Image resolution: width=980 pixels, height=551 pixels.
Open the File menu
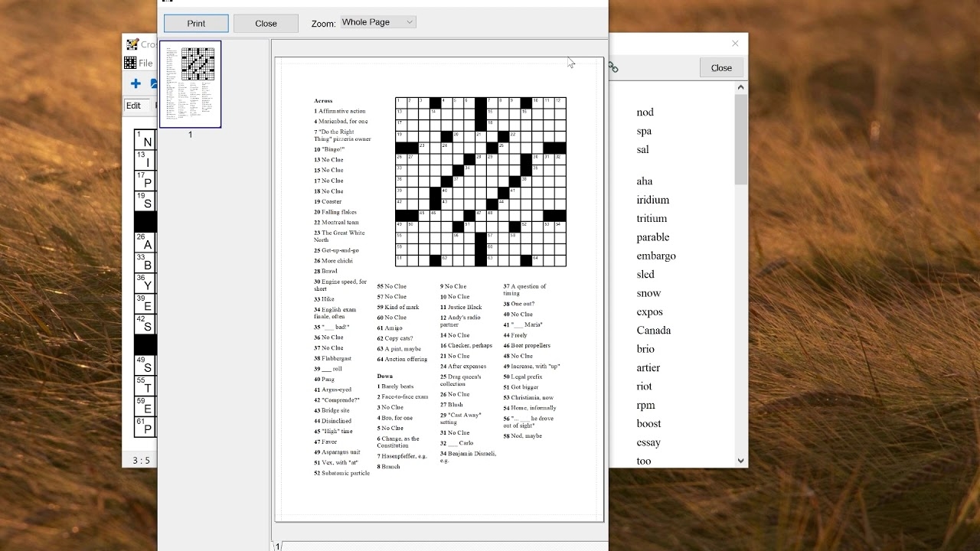(145, 63)
